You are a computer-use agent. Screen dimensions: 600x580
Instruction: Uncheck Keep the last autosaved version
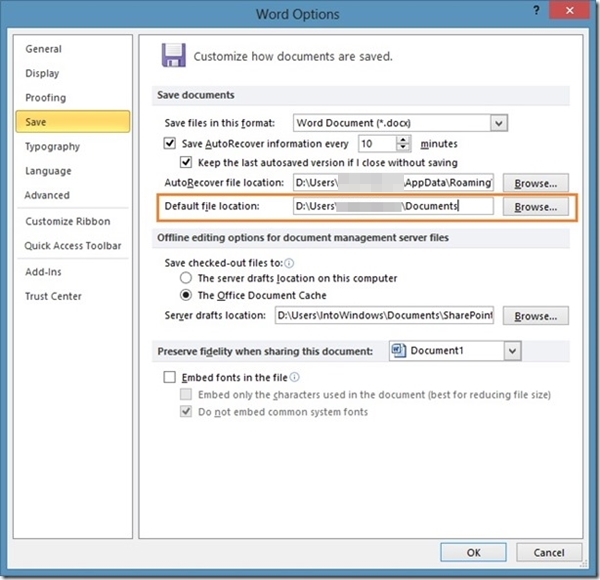point(186,162)
